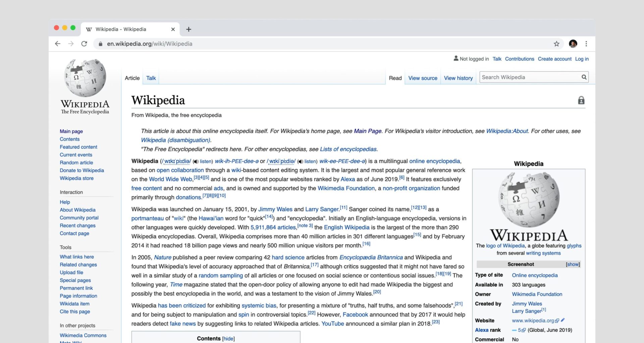Switch to the Talk tab
The height and width of the screenshot is (343, 644).
[x=151, y=78]
